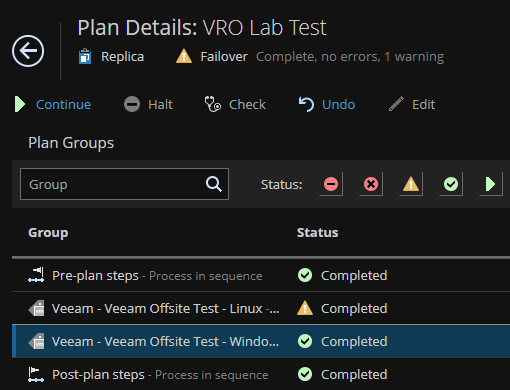Click the Halt minus-circle icon
The image size is (510, 390).
point(132,104)
